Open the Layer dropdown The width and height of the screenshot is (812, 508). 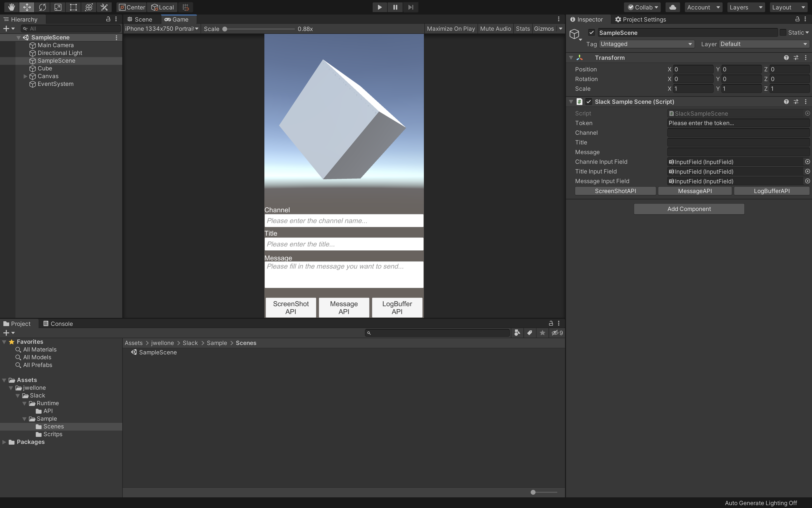pyautogui.click(x=764, y=44)
